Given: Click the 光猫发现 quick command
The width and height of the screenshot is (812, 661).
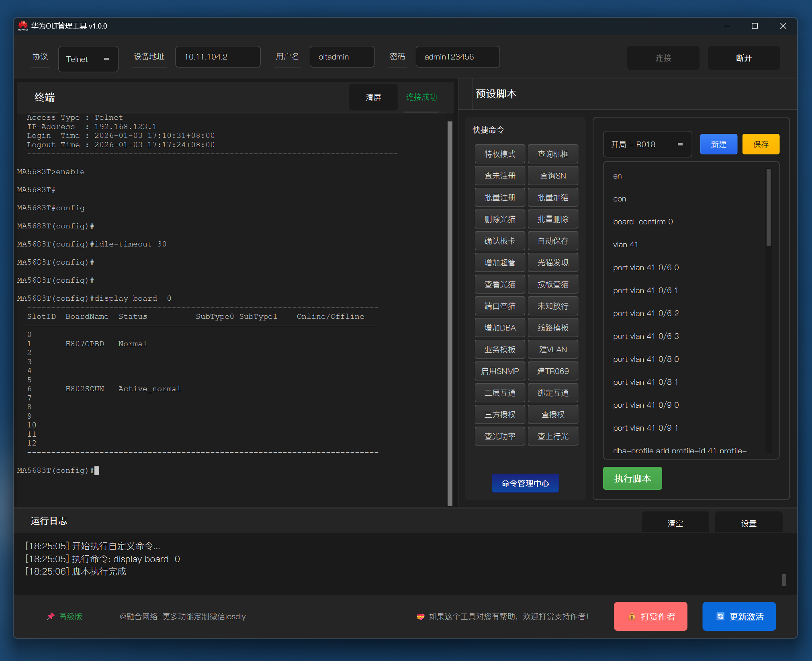Looking at the screenshot, I should pyautogui.click(x=553, y=263).
